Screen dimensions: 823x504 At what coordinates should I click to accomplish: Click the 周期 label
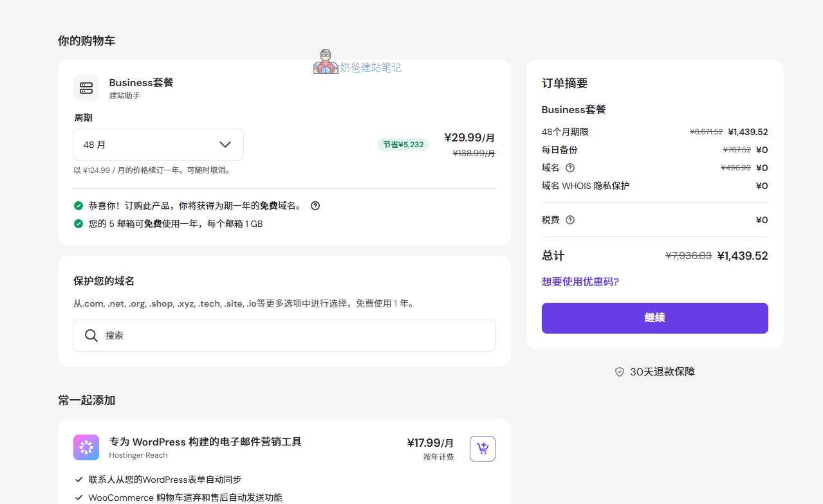[84, 118]
